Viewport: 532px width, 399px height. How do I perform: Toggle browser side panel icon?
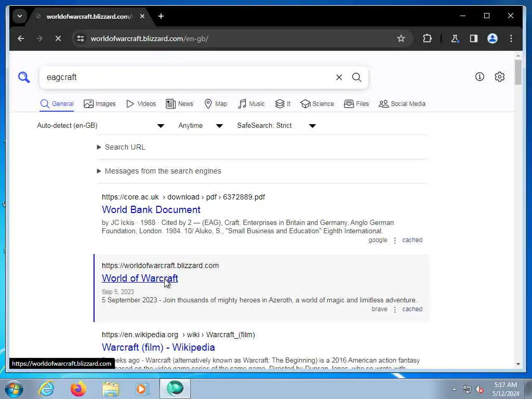click(x=474, y=38)
